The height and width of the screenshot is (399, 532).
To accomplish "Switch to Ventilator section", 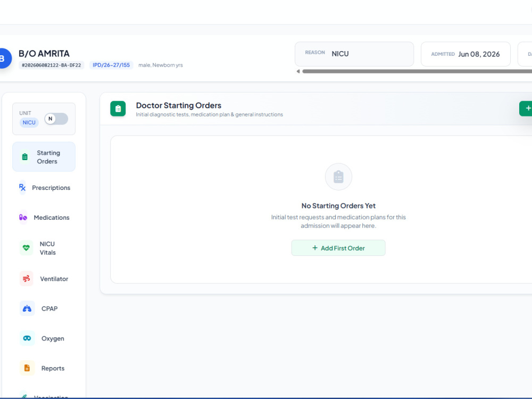I will point(44,279).
